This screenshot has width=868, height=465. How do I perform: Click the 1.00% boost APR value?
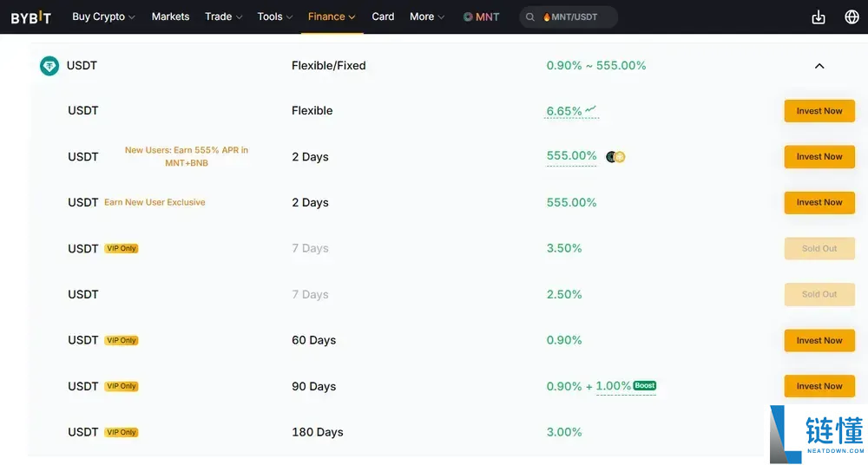click(614, 386)
